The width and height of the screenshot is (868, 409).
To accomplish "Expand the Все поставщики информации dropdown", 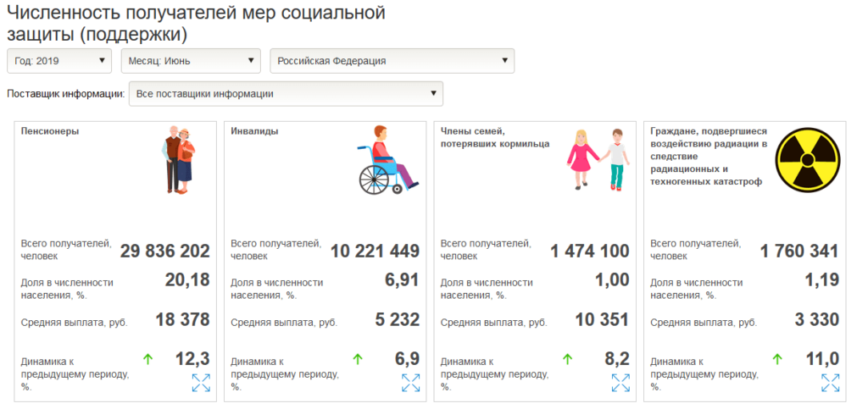I will (x=286, y=94).
